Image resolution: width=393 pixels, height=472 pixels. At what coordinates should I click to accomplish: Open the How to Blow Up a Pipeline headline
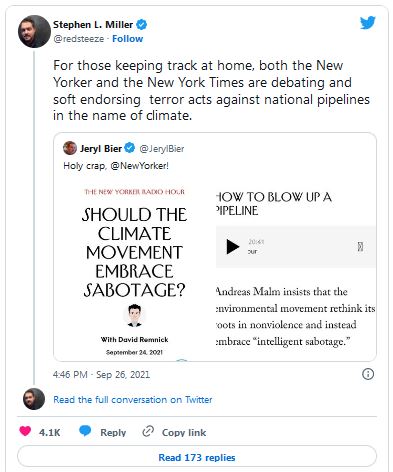pyautogui.click(x=273, y=204)
